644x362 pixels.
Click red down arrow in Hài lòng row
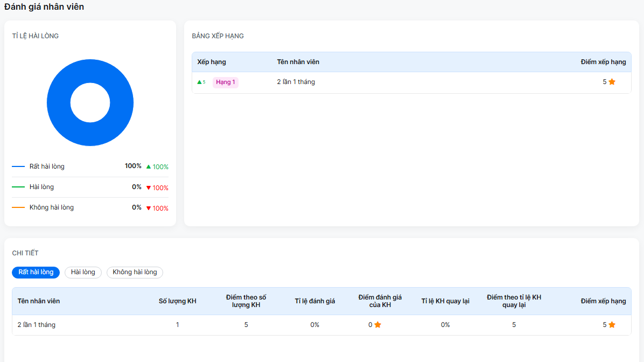(149, 188)
